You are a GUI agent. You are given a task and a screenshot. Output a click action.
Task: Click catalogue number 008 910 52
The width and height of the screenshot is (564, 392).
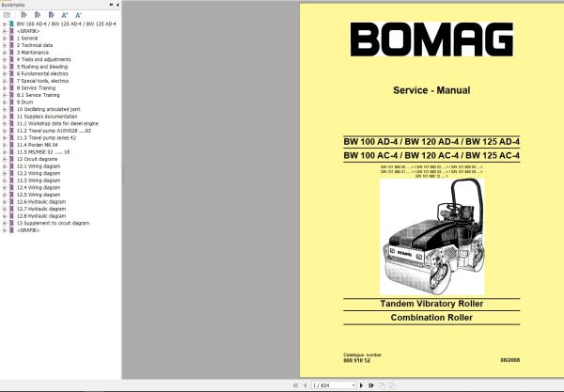(x=356, y=360)
